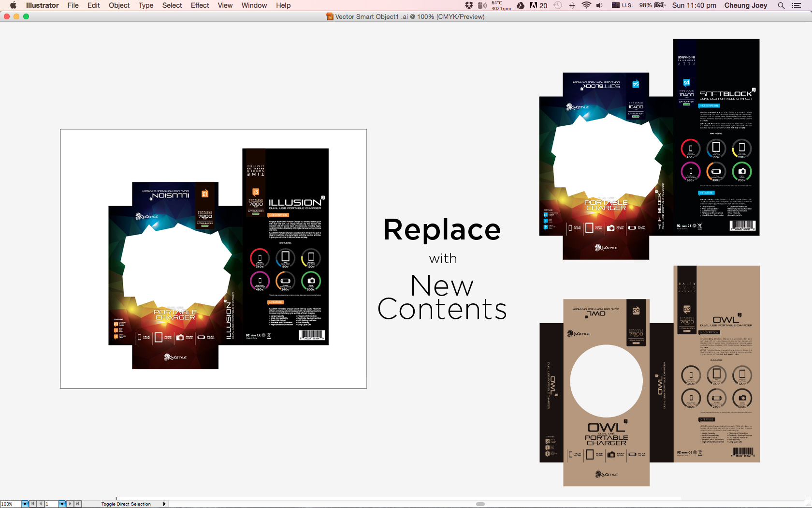Open Notification Center list icon
The image size is (812, 508).
[x=797, y=5]
